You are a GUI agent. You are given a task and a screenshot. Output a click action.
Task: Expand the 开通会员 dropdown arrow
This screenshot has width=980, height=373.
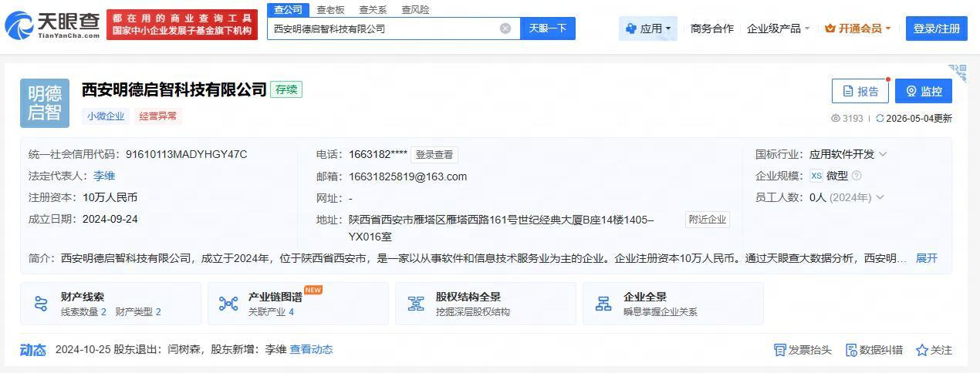888,29
